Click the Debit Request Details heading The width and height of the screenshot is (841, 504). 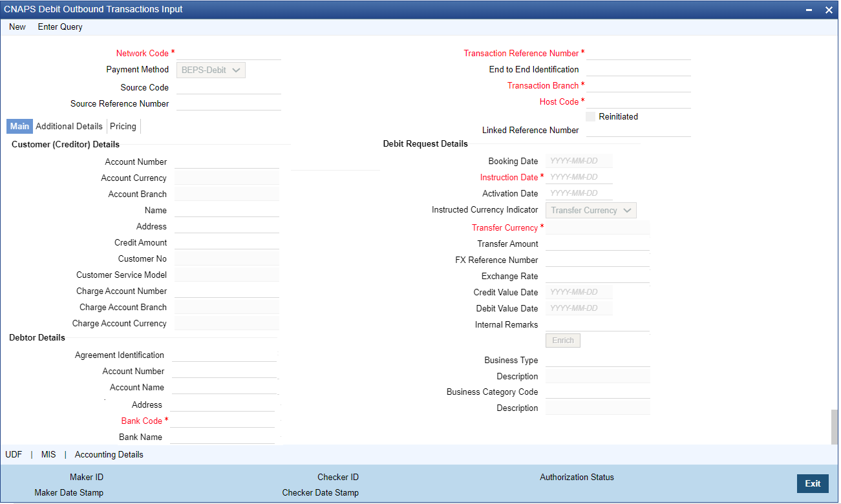[425, 143]
